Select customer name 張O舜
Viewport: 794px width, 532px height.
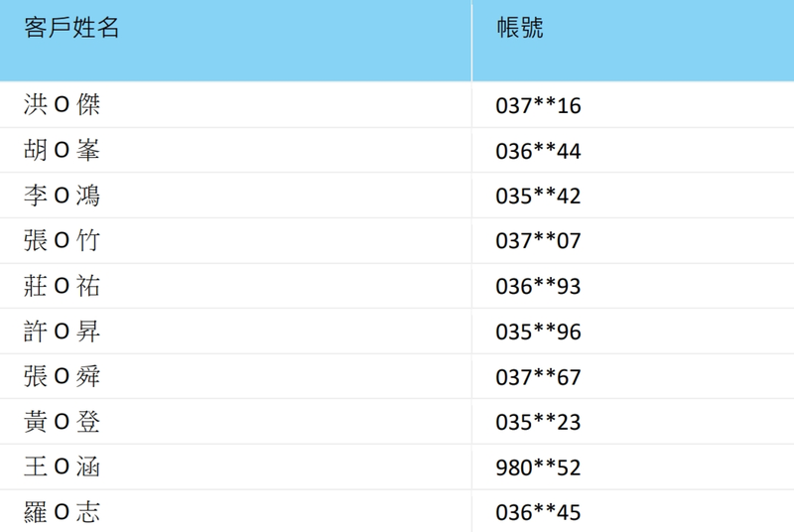click(62, 377)
